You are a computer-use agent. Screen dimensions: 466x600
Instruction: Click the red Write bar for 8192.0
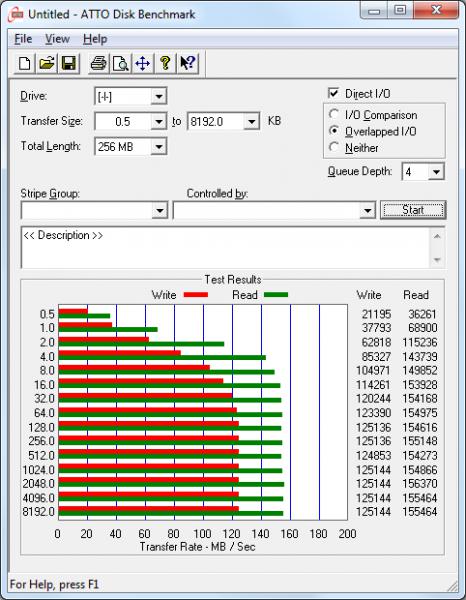tap(149, 509)
